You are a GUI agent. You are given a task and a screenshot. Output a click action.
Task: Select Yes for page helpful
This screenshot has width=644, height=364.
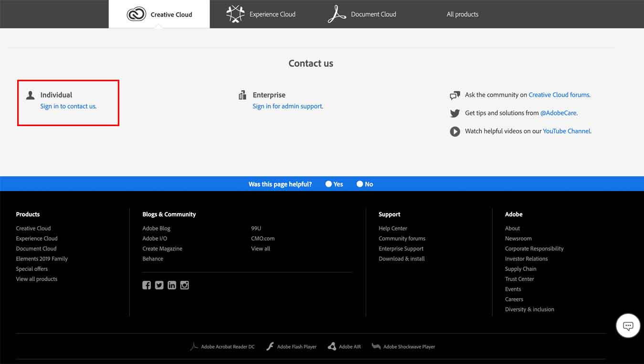(328, 184)
